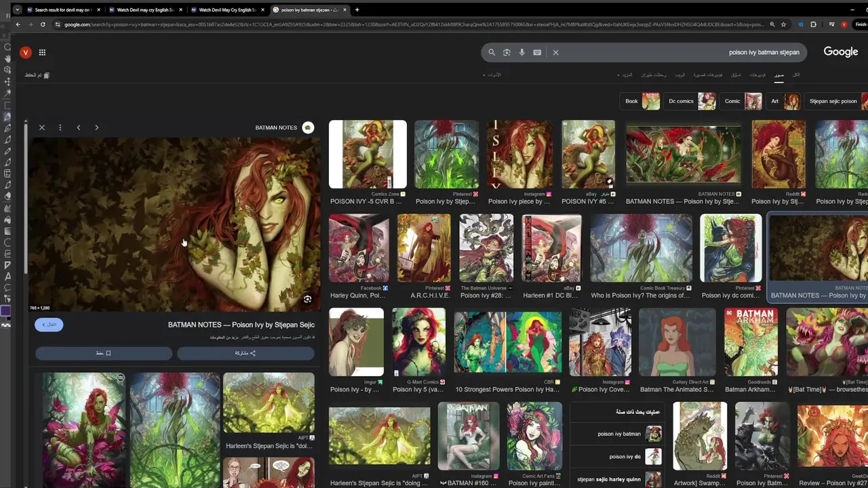Go to next image in preview panel

(x=96, y=127)
